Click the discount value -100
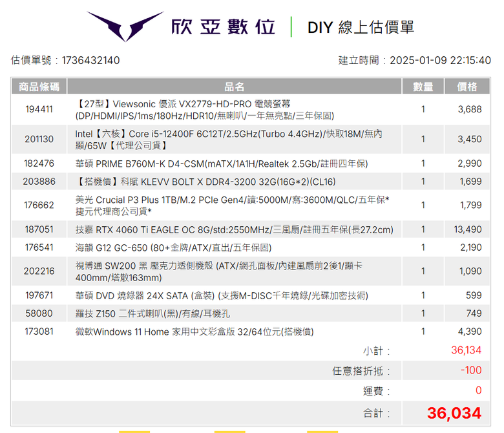The width and height of the screenshot is (504, 433). point(471,370)
